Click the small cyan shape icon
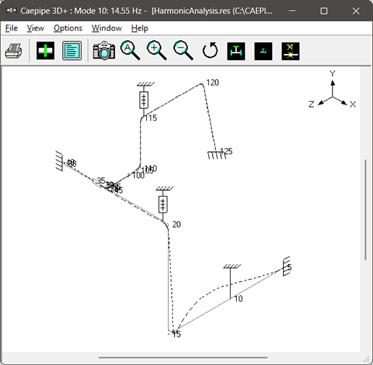373x365 pixels. click(263, 51)
